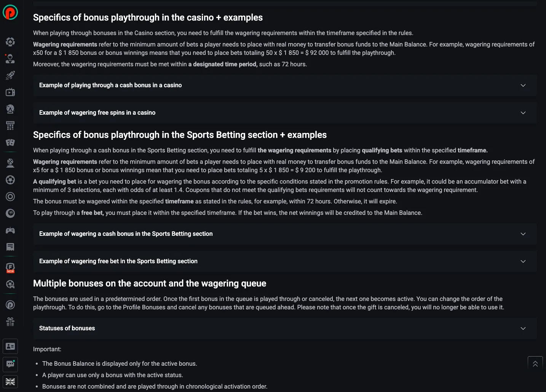The width and height of the screenshot is (546, 392).
Task: Open support chat icon
Action: click(x=10, y=365)
